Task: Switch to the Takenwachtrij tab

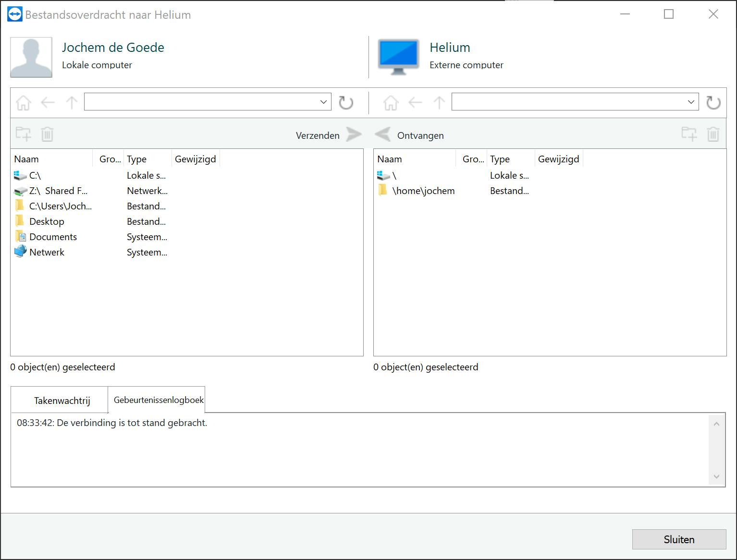Action: 62,401
